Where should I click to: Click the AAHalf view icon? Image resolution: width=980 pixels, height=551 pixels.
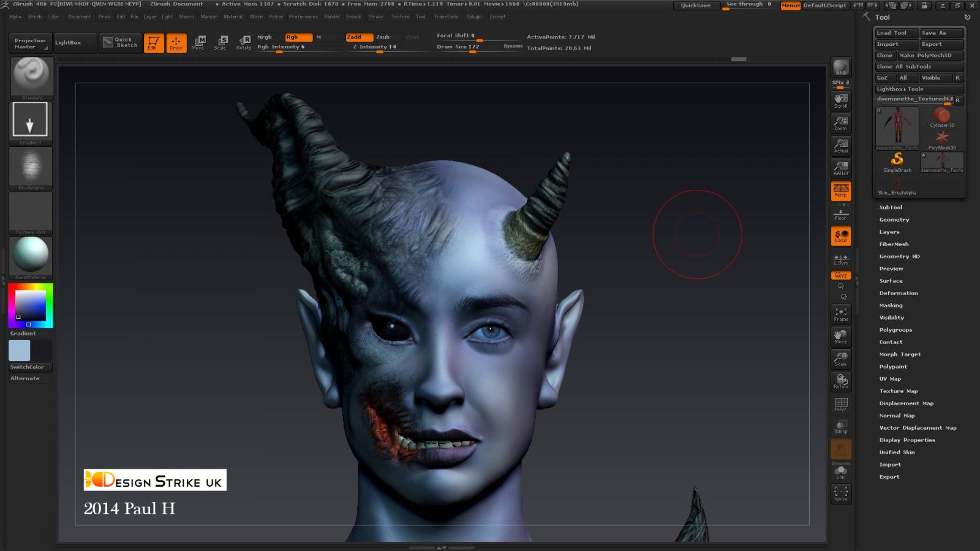841,168
